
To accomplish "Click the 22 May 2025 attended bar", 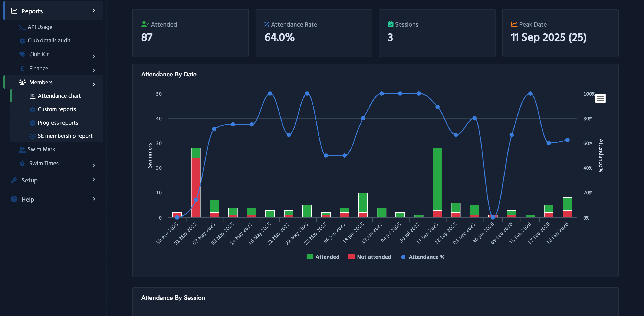I will 307,211.
